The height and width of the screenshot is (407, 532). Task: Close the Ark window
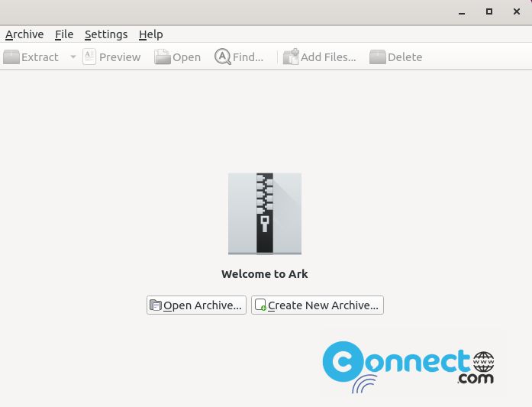517,12
